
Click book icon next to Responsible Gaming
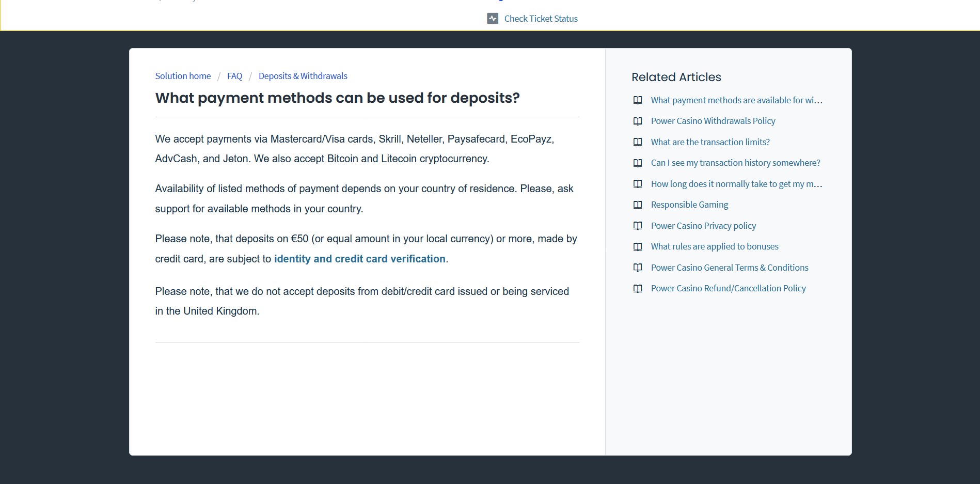[638, 205]
